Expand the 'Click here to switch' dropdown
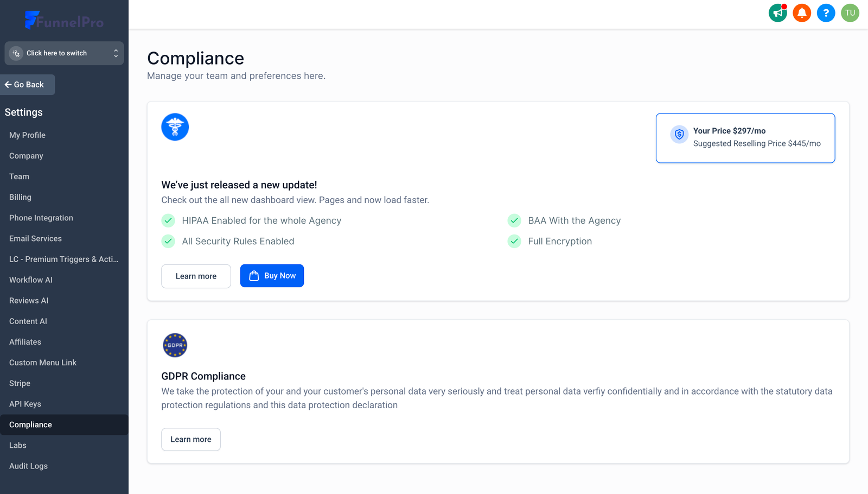This screenshot has width=868, height=494. pyautogui.click(x=57, y=53)
